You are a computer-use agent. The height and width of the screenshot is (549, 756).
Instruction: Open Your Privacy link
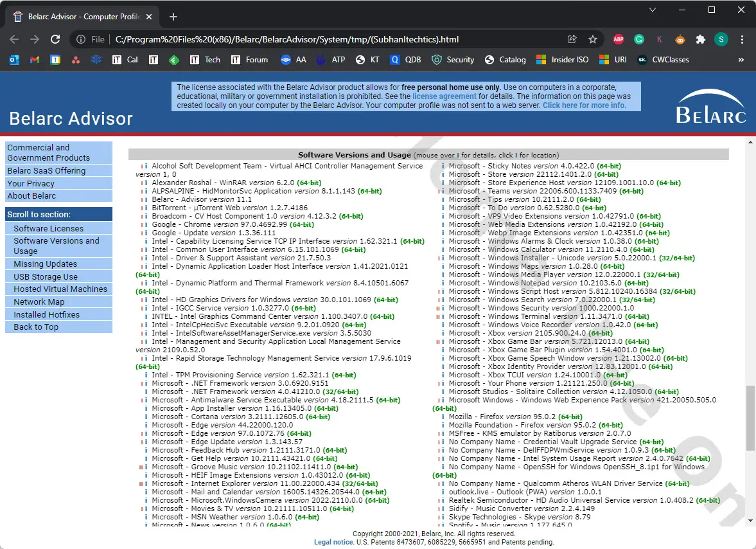58,183
